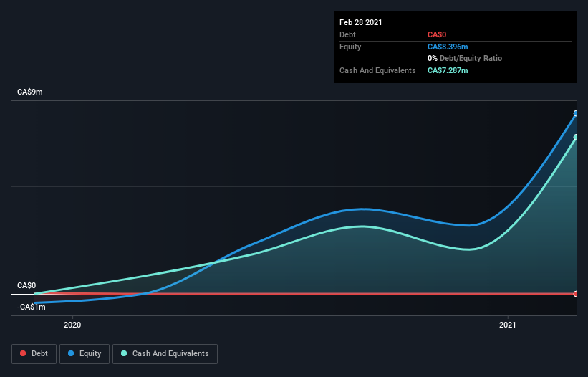Toggle Cash And Equivalents legend button
588x377 pixels.
[165, 354]
